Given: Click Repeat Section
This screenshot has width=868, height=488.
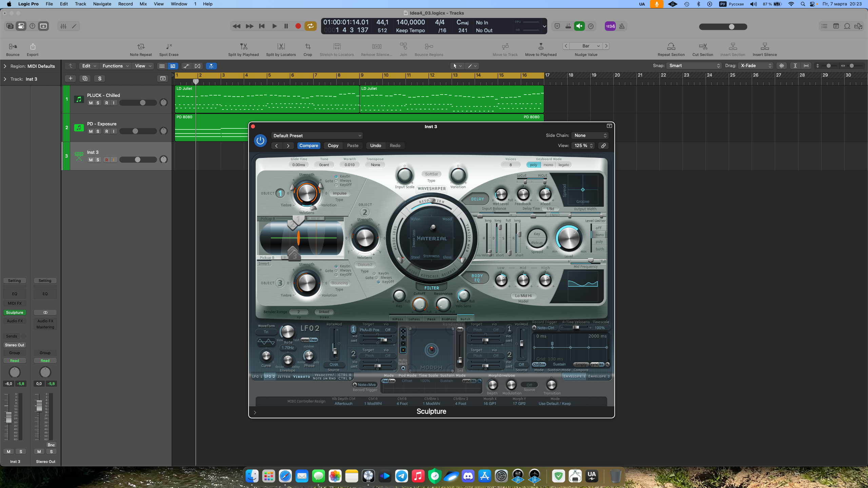Looking at the screenshot, I should 671,49.
